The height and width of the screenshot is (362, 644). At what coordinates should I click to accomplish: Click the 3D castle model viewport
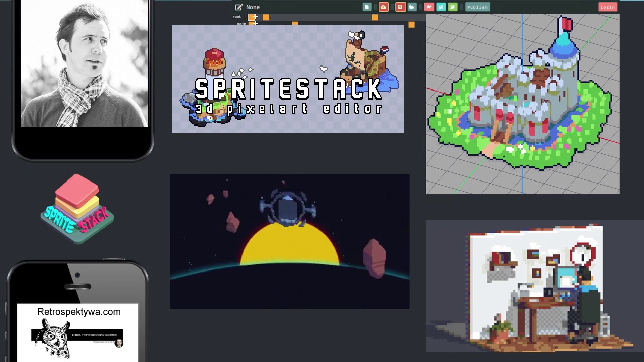tap(523, 104)
